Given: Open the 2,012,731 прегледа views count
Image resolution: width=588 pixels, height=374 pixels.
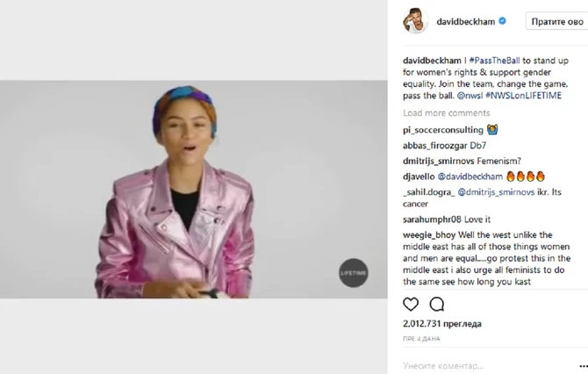Looking at the screenshot, I should coord(442,324).
